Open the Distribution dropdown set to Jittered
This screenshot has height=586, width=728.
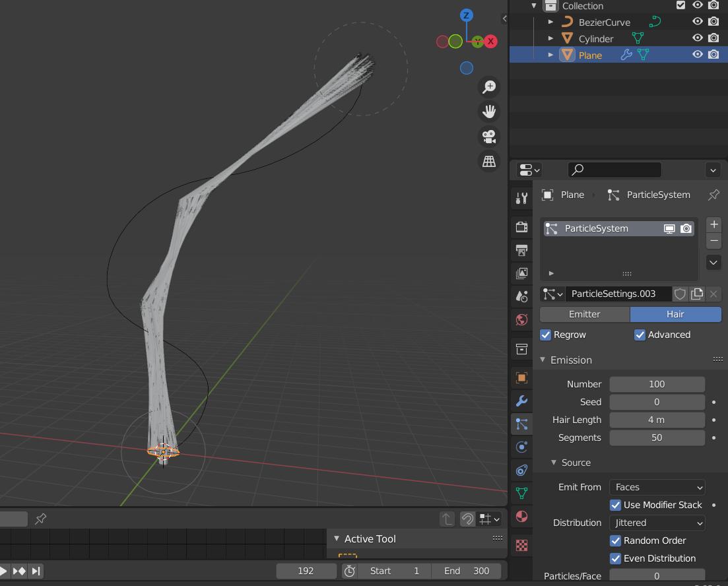(x=657, y=522)
